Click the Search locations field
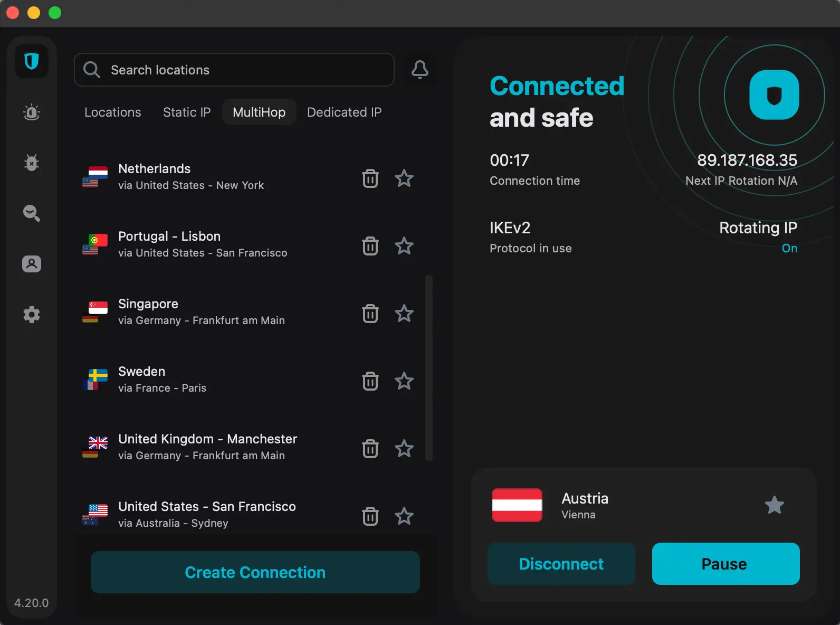Viewport: 840px width, 625px height. (x=234, y=70)
